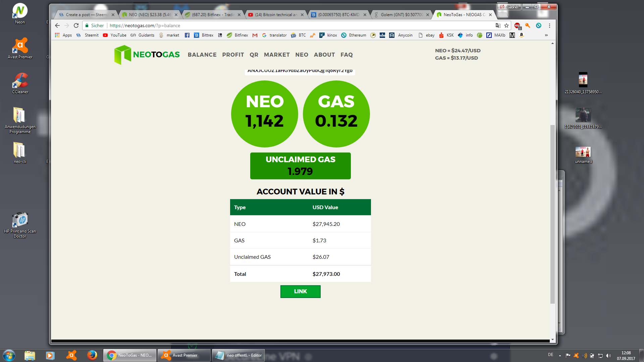Open the MARKET page in navigation
Screen dimensions: 644x362
click(277, 55)
